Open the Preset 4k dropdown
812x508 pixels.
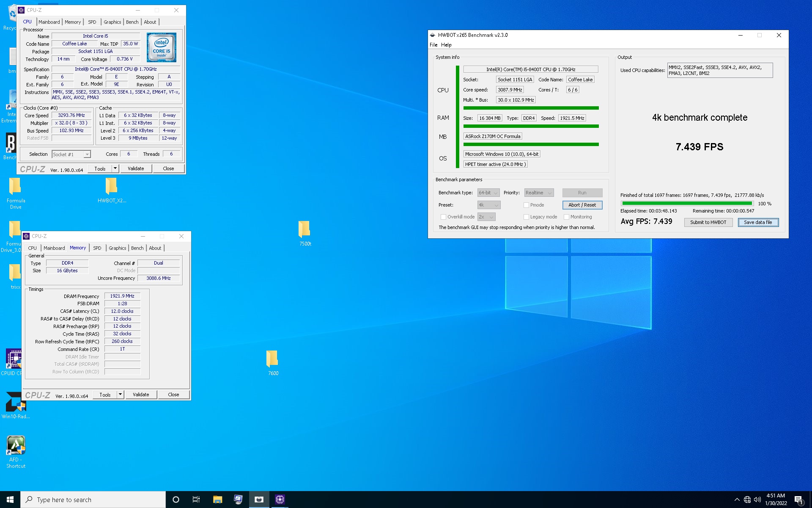(489, 205)
